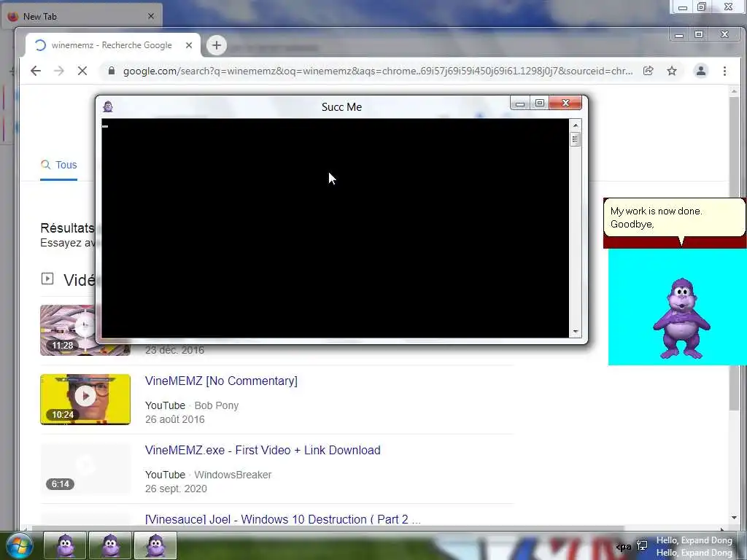Open Chrome's three-dot menu
Screen dimensions: 747x560
pos(724,71)
